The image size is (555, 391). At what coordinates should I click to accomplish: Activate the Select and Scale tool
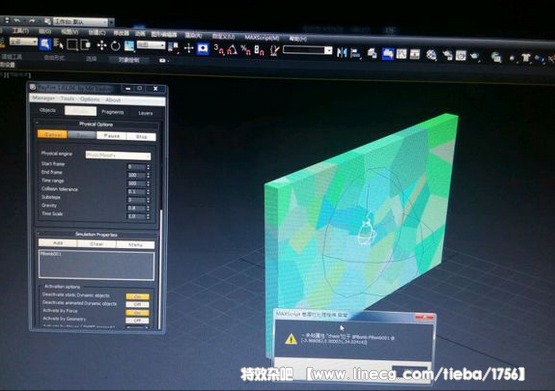129,46
